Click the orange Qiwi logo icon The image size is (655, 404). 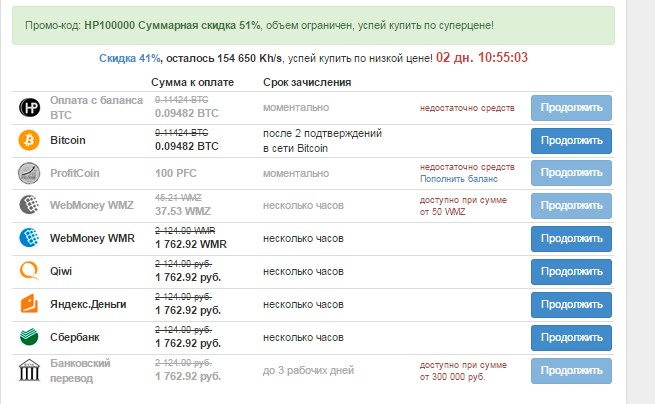[29, 271]
